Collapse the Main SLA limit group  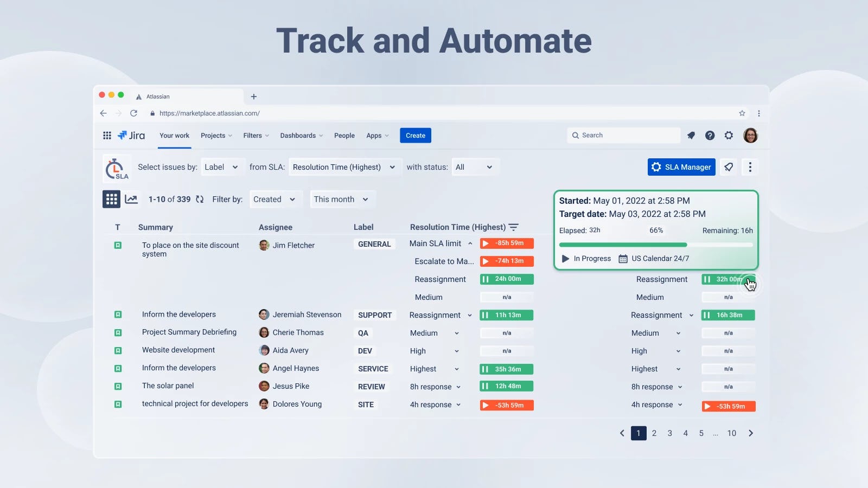[x=470, y=243]
